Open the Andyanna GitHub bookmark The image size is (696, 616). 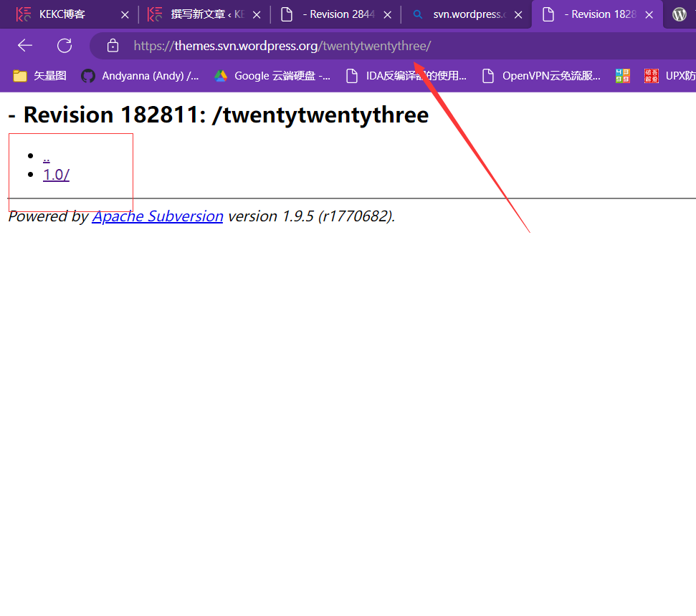140,76
